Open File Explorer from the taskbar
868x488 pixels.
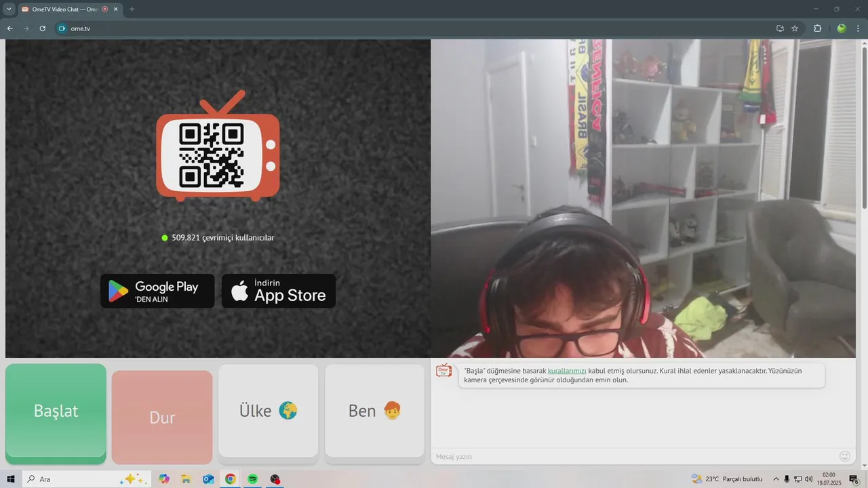186,479
